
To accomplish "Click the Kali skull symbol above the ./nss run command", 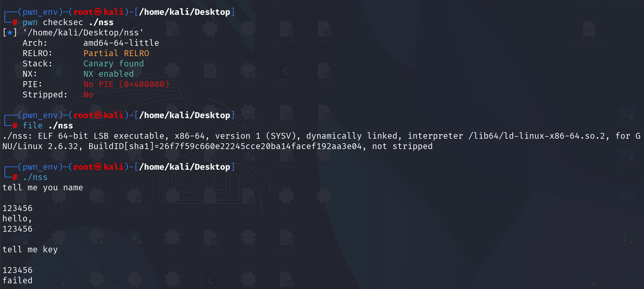I will [x=98, y=167].
